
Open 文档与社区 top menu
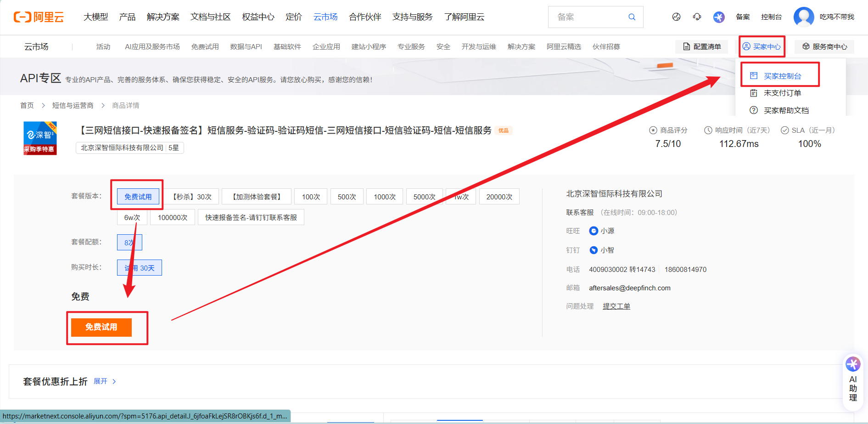211,17
